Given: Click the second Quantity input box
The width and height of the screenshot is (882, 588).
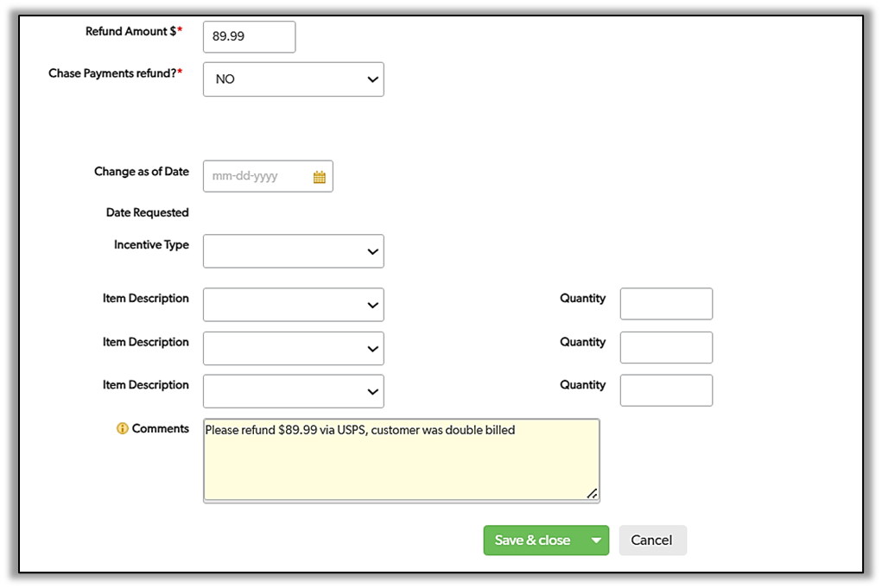Looking at the screenshot, I should pyautogui.click(x=666, y=348).
